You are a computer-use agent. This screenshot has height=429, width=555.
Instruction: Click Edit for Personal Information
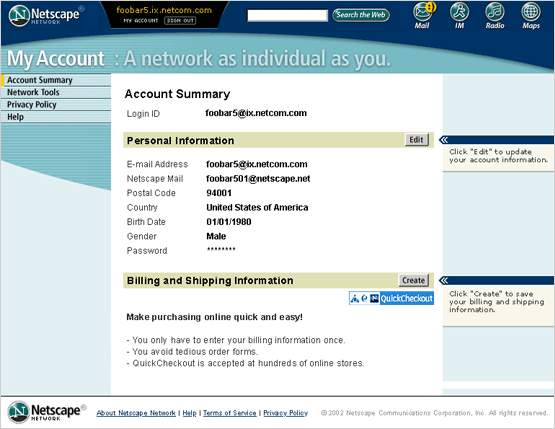tap(417, 140)
